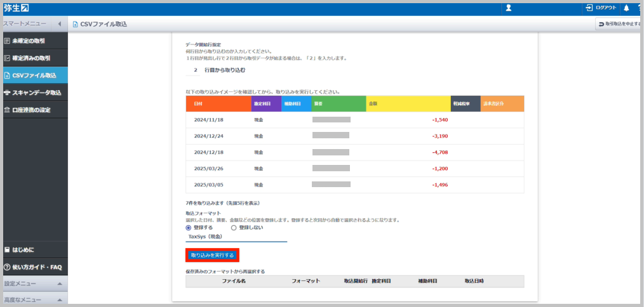The image size is (644, 307).
Task: Click 取込開始行 saved formats header
Action: point(356,281)
